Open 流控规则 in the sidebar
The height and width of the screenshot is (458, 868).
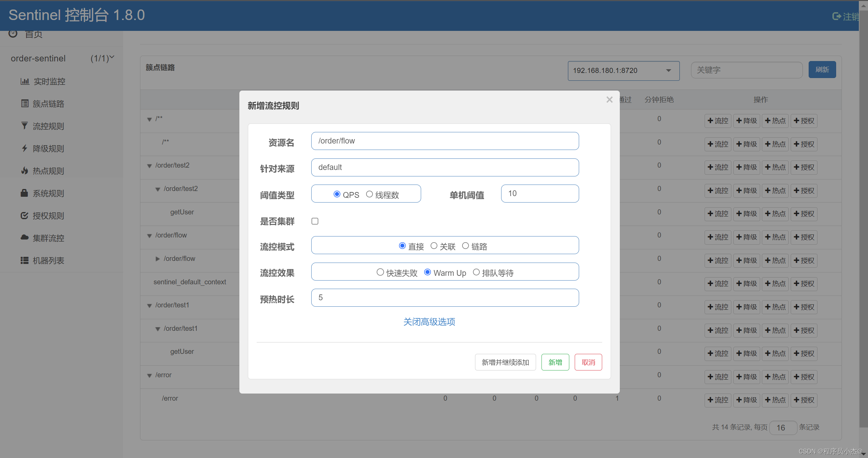(48, 126)
